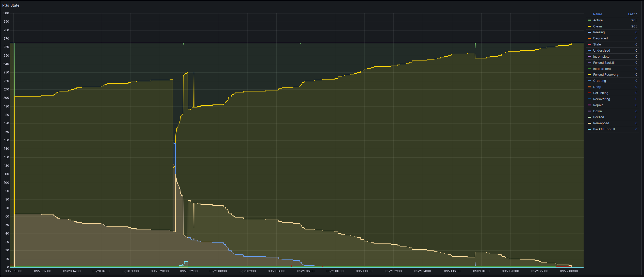Select the Forced Recovery legend label

tap(605, 75)
